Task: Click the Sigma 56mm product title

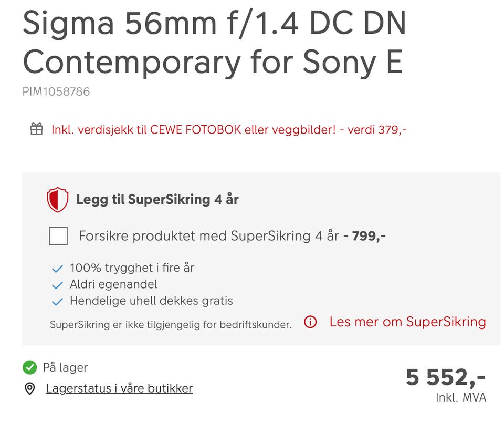Action: coord(214,43)
